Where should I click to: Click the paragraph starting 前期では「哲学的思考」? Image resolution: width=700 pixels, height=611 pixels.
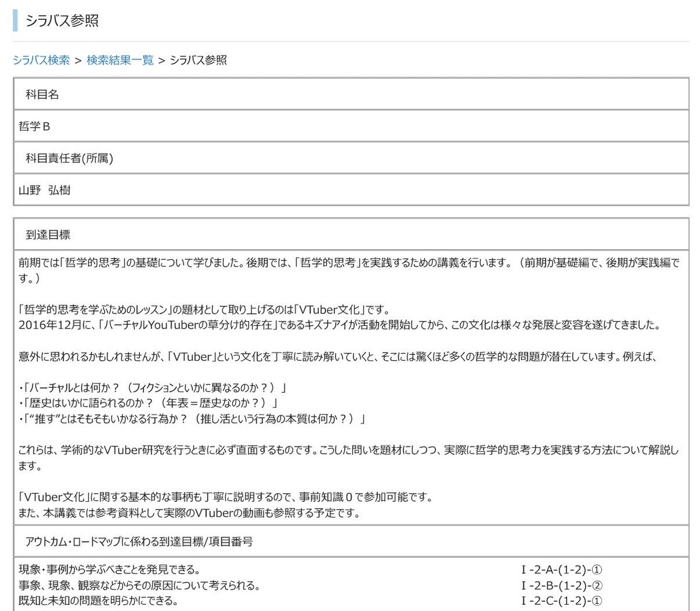coord(349,270)
